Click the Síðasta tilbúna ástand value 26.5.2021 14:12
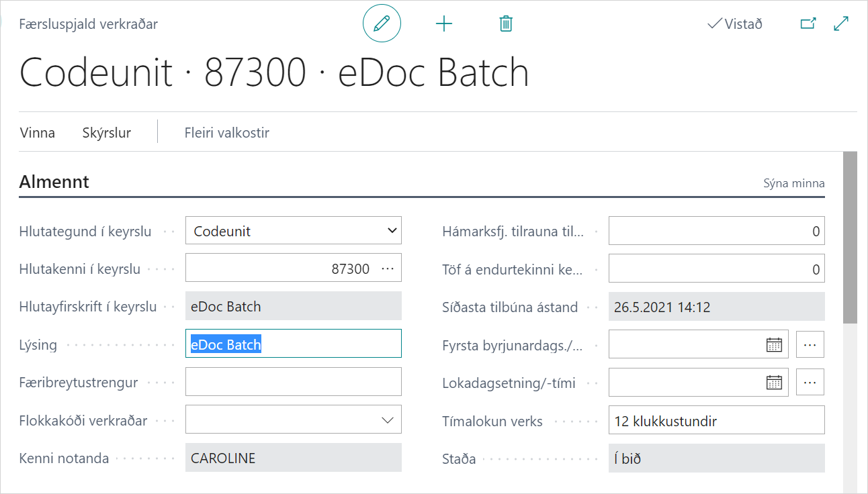 click(x=717, y=307)
